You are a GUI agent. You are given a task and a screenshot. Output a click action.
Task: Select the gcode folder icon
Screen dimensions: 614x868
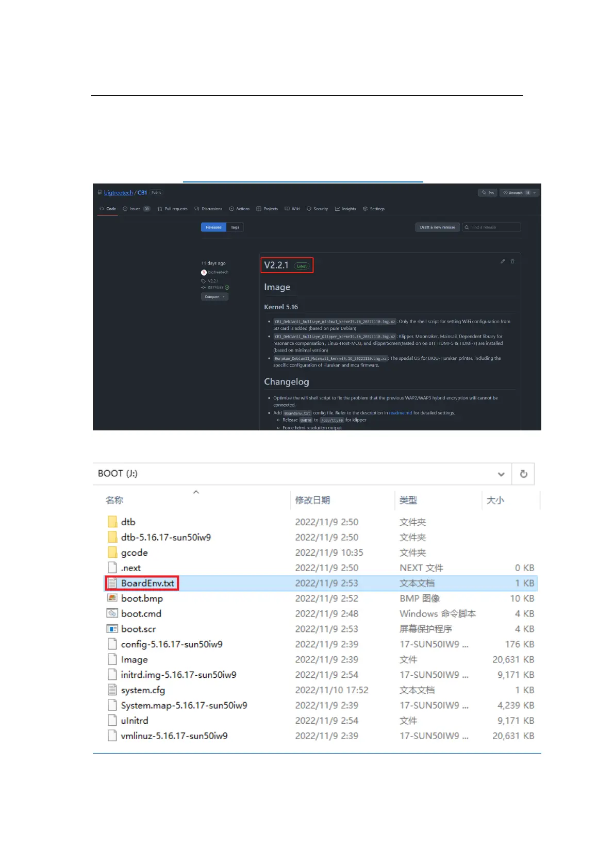click(x=112, y=553)
